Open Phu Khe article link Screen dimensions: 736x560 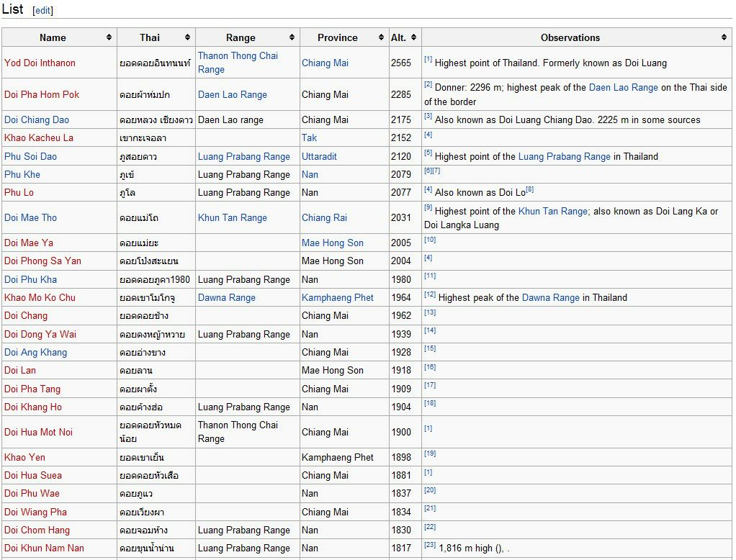pyautogui.click(x=22, y=174)
